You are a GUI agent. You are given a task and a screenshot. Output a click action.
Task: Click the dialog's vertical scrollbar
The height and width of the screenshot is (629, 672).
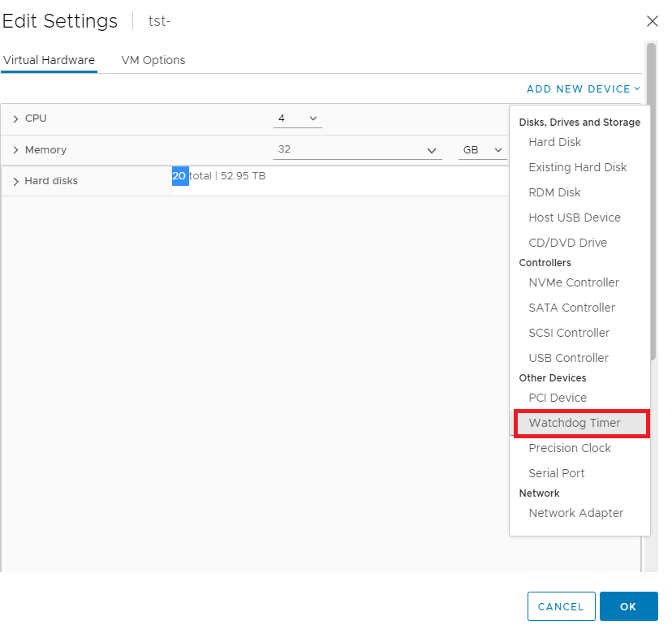651,203
